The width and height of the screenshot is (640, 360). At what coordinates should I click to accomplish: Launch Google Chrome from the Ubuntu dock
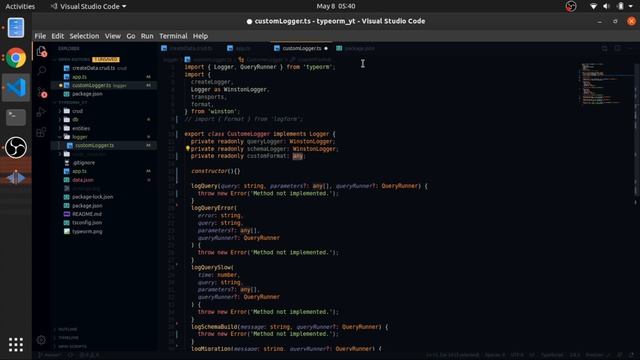click(16, 58)
